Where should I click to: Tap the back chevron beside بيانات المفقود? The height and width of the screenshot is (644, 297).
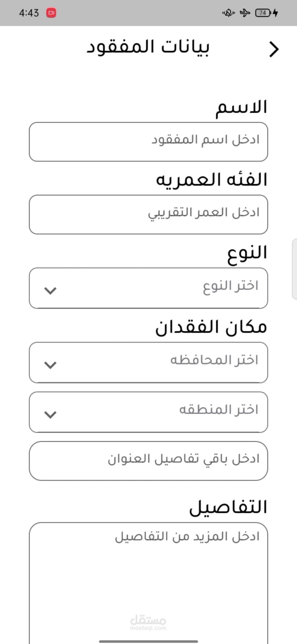pyautogui.click(x=274, y=50)
